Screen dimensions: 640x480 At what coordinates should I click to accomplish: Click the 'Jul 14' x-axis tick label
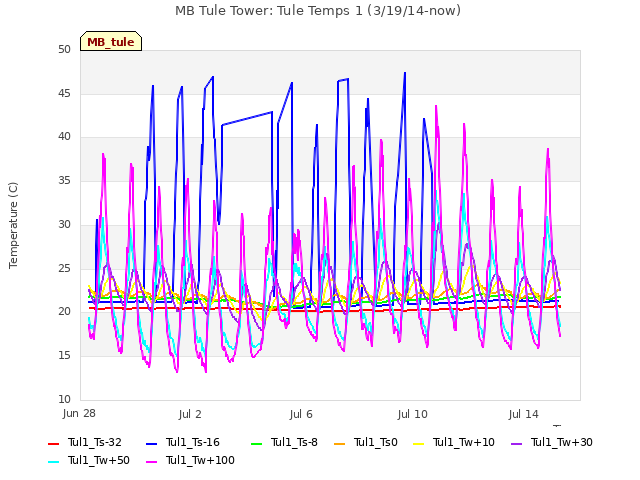[524, 415]
